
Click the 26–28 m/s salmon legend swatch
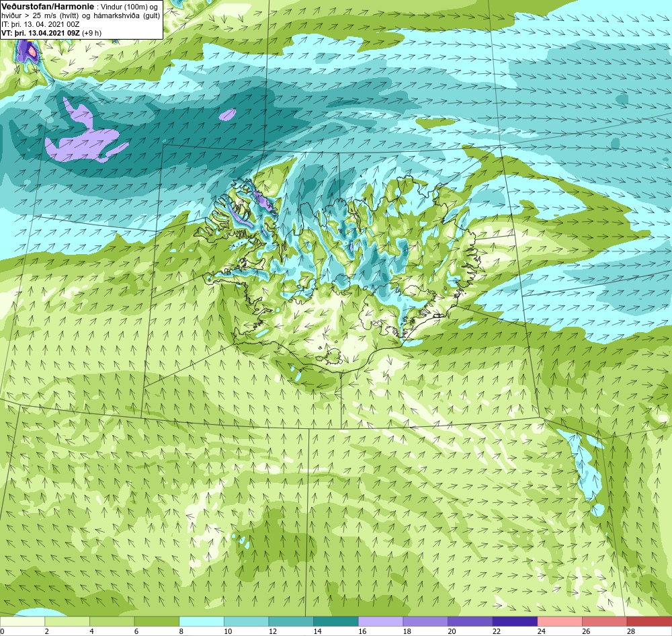point(604,621)
